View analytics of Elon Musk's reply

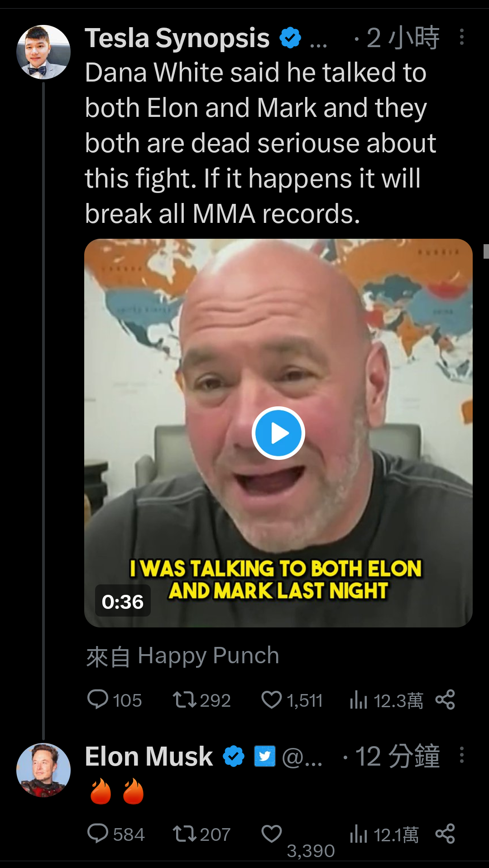[358, 834]
